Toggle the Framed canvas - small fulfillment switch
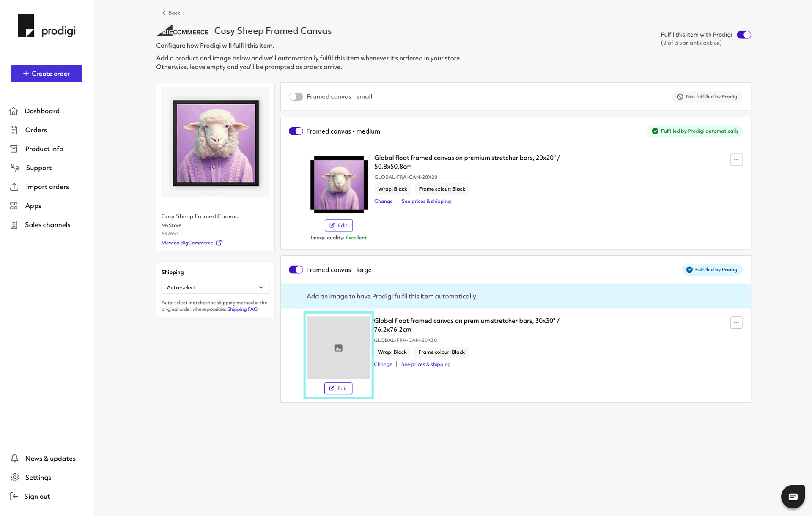The height and width of the screenshot is (516, 812). [x=295, y=96]
